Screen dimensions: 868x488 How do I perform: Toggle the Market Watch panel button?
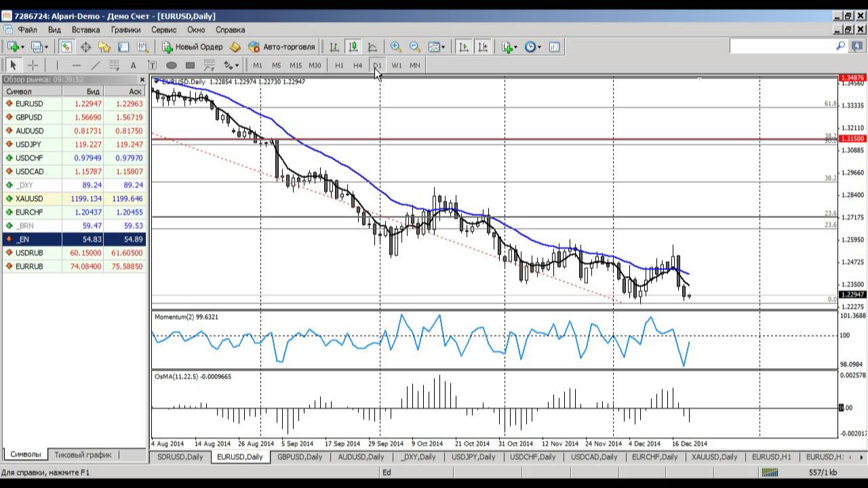[x=66, y=47]
